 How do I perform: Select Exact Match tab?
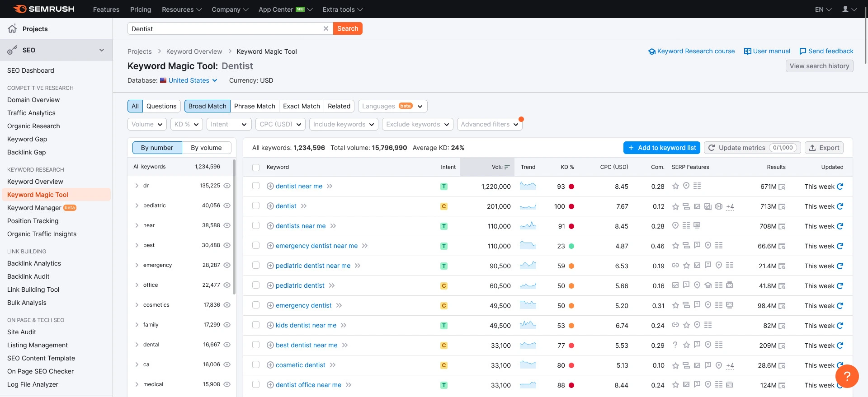[x=302, y=106]
